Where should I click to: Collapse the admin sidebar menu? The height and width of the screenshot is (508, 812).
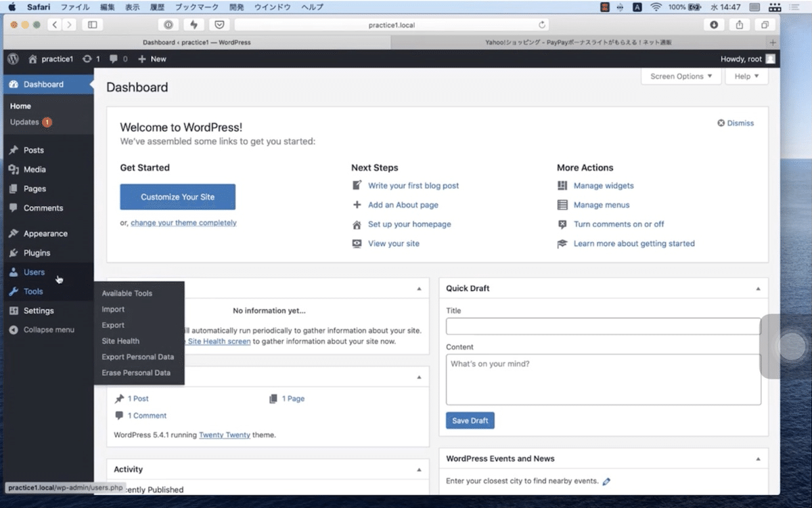point(47,330)
